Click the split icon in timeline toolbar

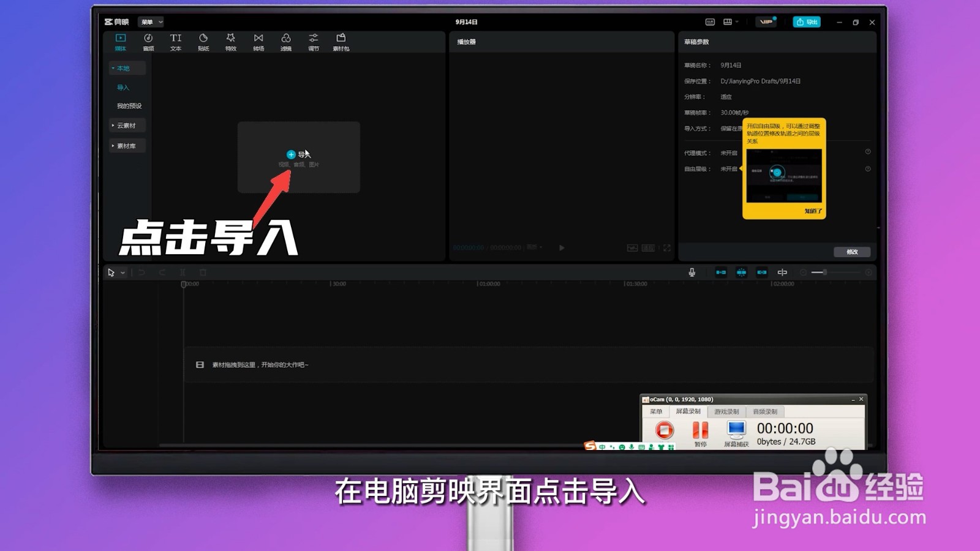[x=183, y=272]
